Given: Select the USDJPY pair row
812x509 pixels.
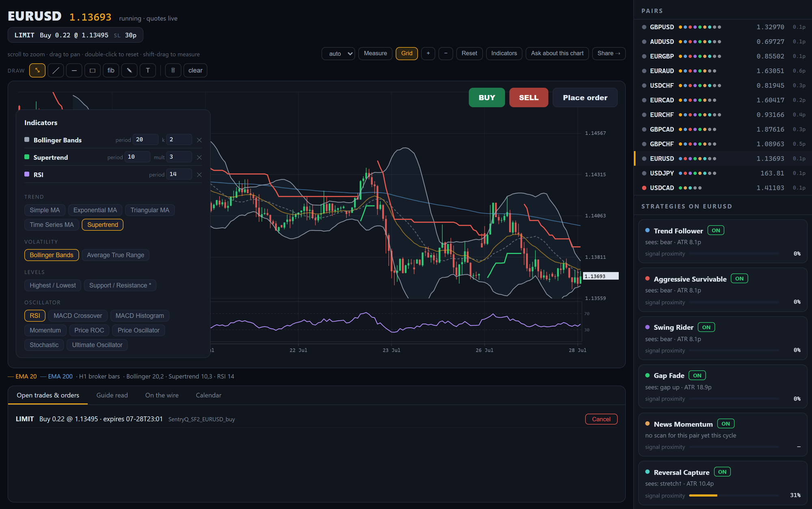Looking at the screenshot, I should tap(723, 173).
